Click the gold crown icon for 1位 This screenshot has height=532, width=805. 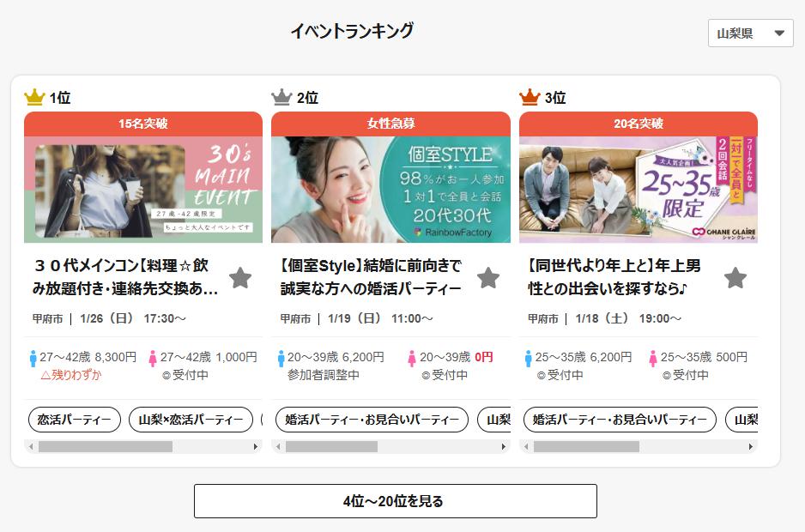click(x=34, y=97)
